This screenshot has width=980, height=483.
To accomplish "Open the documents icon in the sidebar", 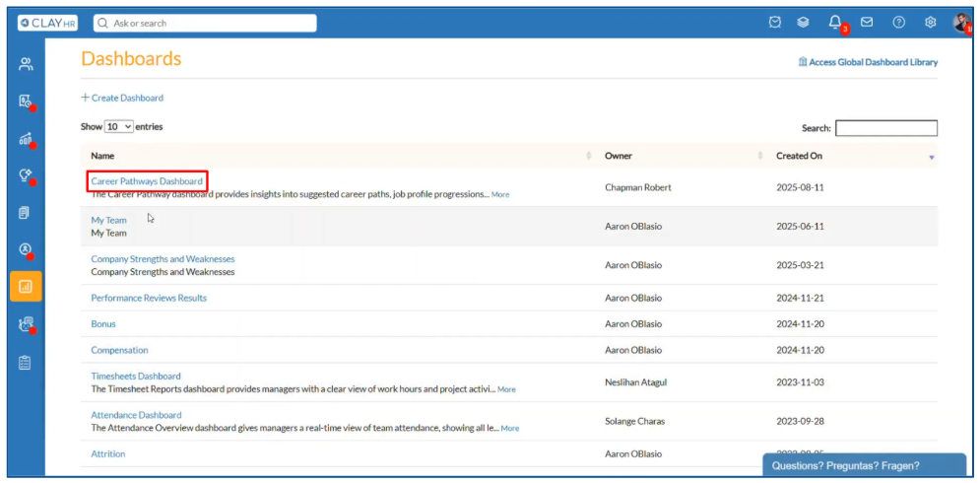I will [x=25, y=213].
